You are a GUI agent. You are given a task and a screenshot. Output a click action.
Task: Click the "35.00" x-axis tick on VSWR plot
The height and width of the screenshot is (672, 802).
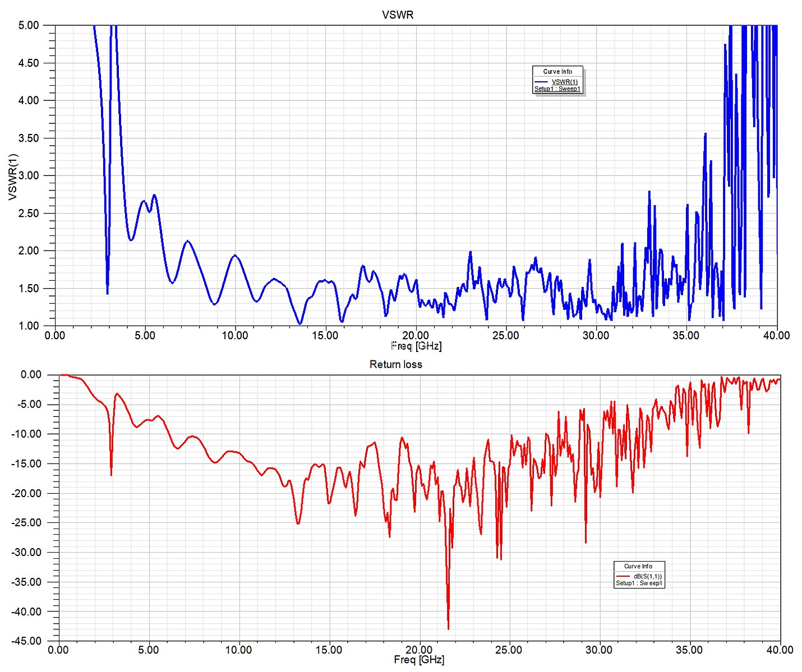686,336
